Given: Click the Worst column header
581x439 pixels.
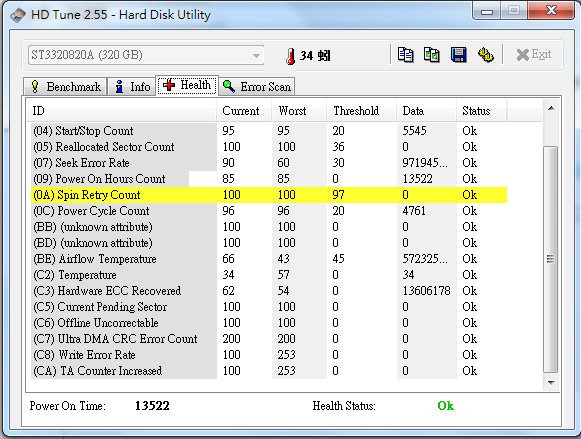Looking at the screenshot, I should click(x=299, y=111).
